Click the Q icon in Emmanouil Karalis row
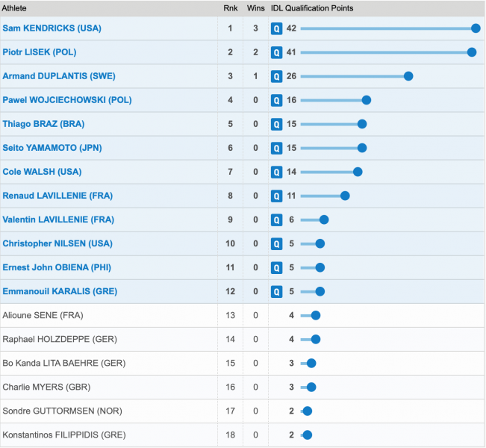This screenshot has height=448, width=486. coord(276,291)
